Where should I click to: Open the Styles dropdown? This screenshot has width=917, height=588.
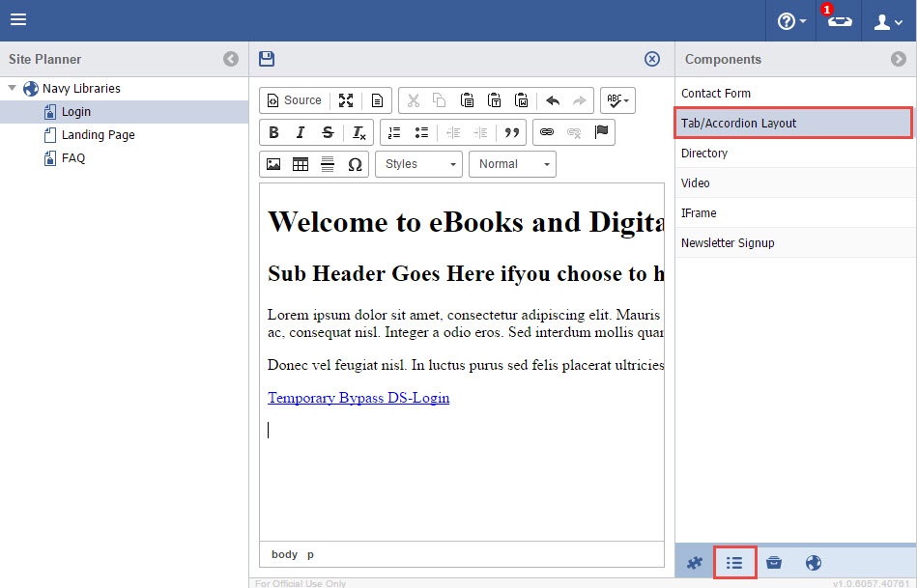419,164
